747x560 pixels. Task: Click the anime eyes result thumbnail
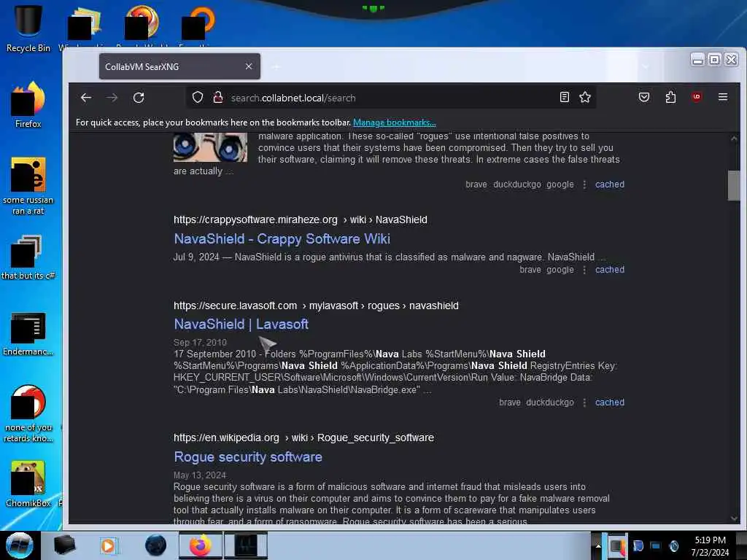pyautogui.click(x=210, y=147)
